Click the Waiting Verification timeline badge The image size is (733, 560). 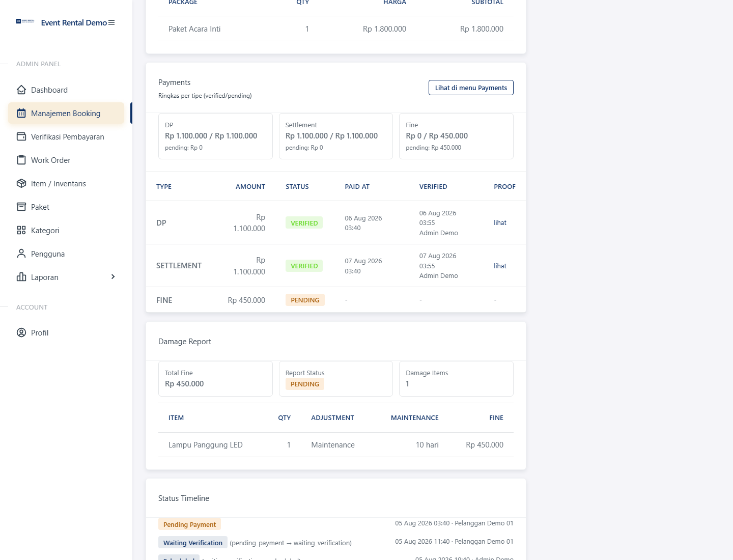tap(193, 543)
